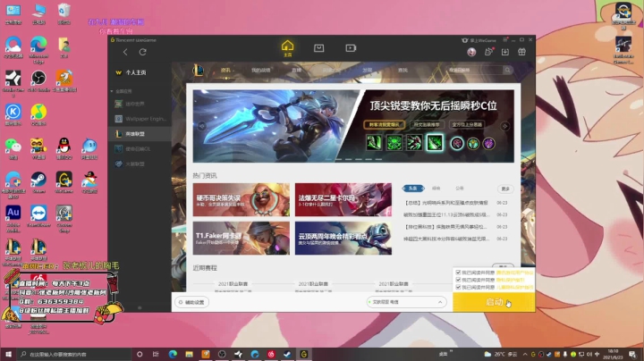
Task: Toggle the privacy protection agreement checkbox
Action: (x=458, y=280)
